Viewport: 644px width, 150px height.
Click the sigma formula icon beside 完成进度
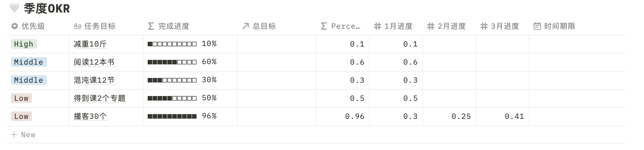[151, 26]
